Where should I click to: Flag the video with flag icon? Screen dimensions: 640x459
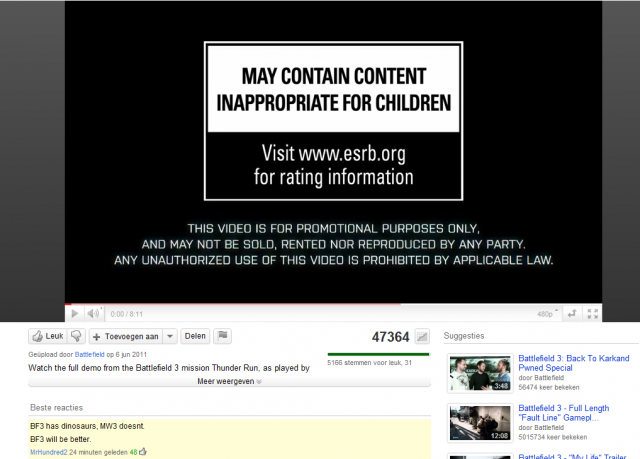coord(222,336)
